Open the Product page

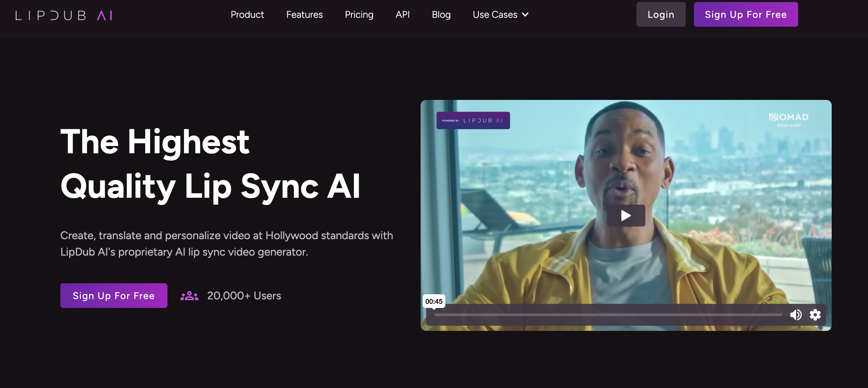pos(247,15)
